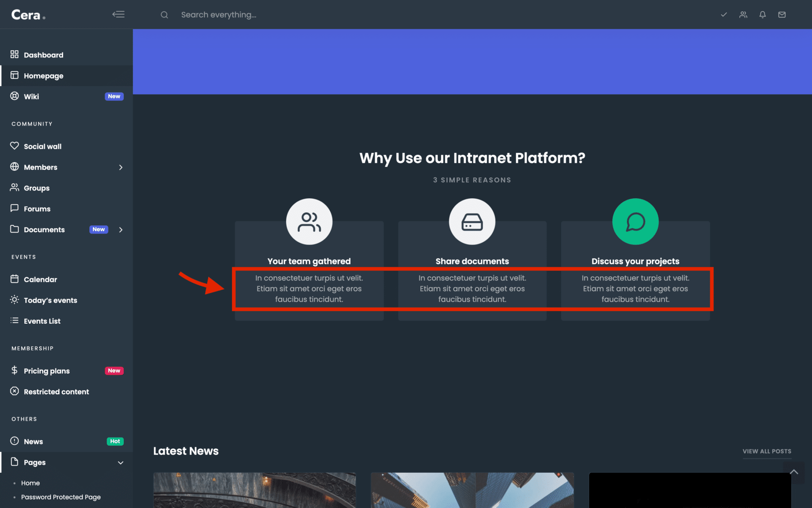Collapse the Pages menu chevron
The height and width of the screenshot is (508, 812).
[120, 463]
